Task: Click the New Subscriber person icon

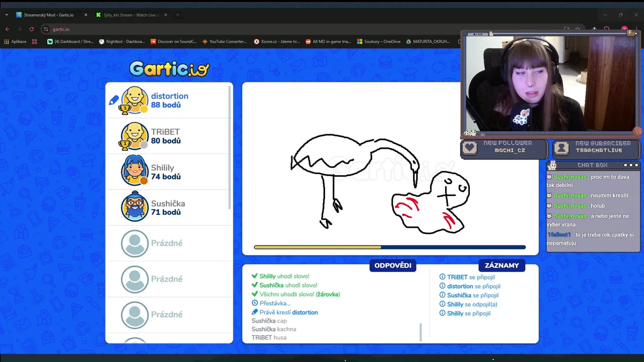Action: [561, 147]
